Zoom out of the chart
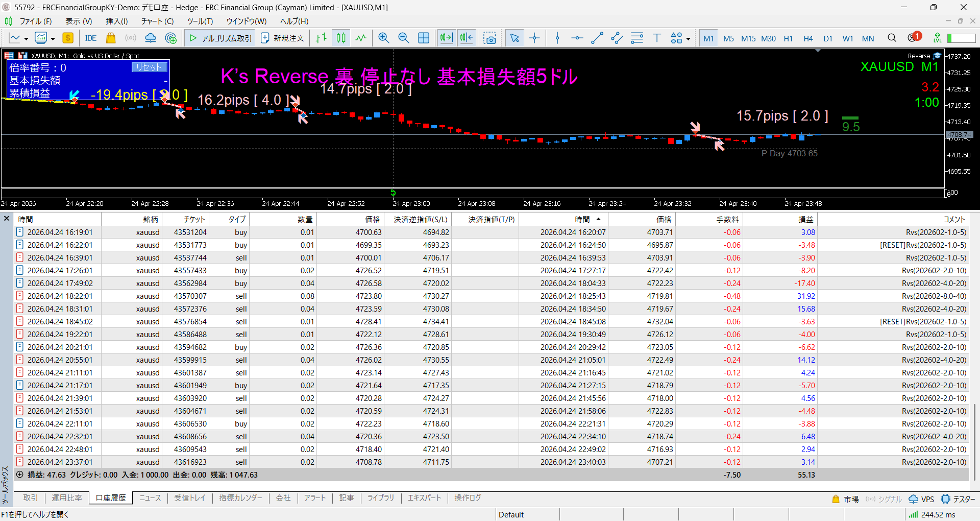980x521 pixels. tap(403, 38)
